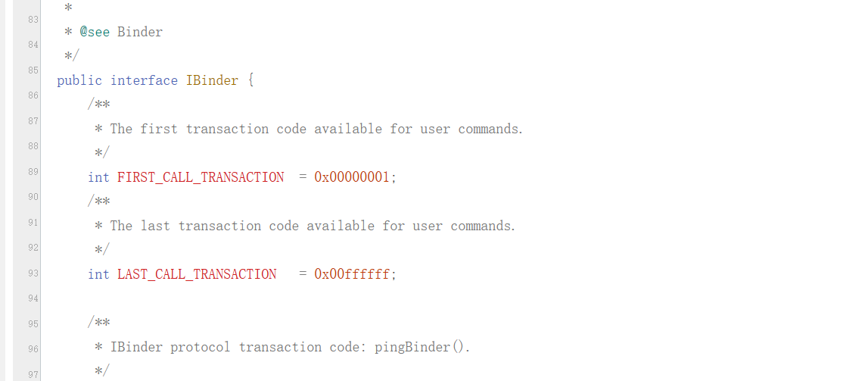Click the LAST_CALL_TRANSACTION constant name
The width and height of the screenshot is (868, 381).
197,274
